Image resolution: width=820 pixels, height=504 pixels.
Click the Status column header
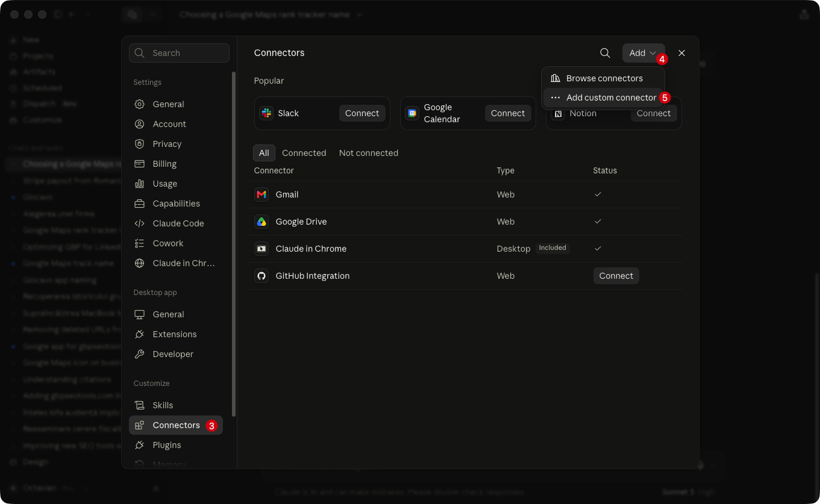605,170
